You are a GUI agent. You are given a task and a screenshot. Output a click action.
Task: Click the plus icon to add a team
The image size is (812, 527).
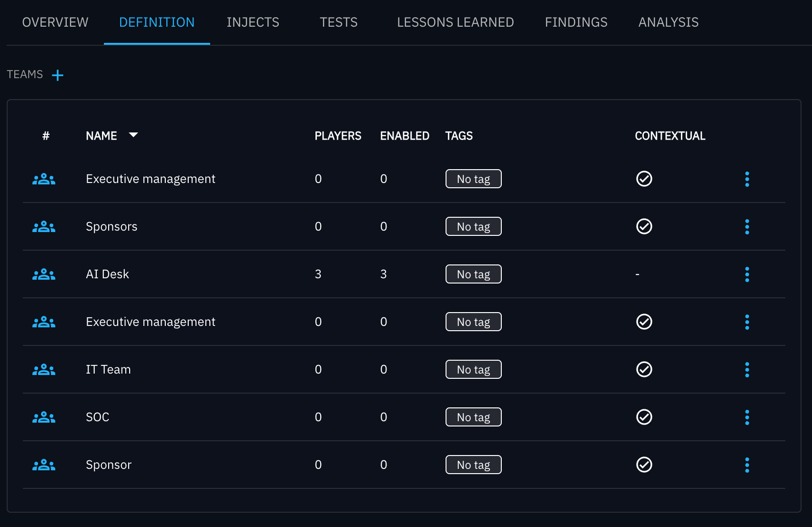coord(58,75)
